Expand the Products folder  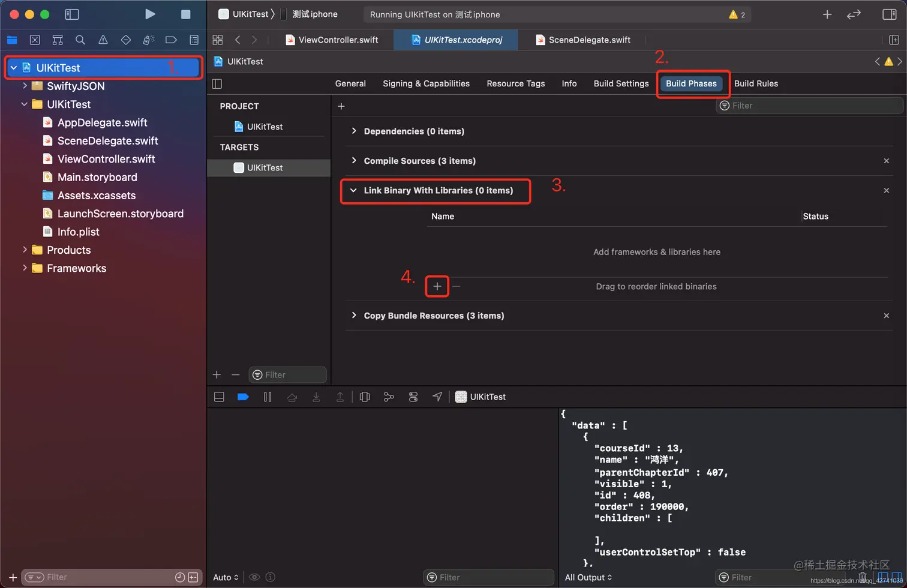[x=25, y=250]
